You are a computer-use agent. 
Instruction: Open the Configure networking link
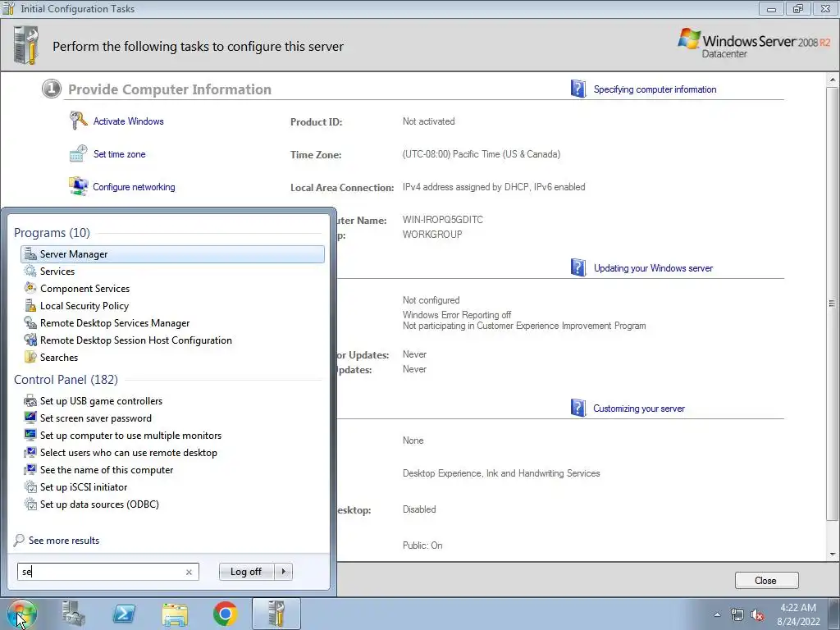134,187
